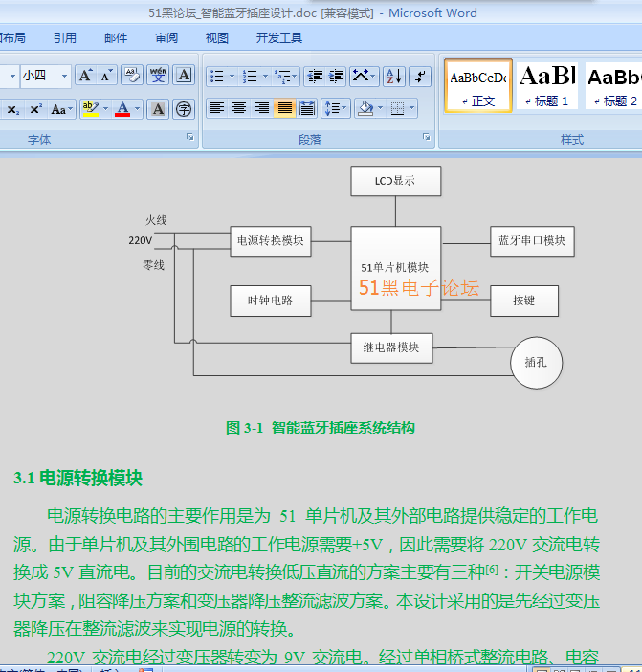Apply numbered list
Screen dimensions: 642x672
point(250,77)
